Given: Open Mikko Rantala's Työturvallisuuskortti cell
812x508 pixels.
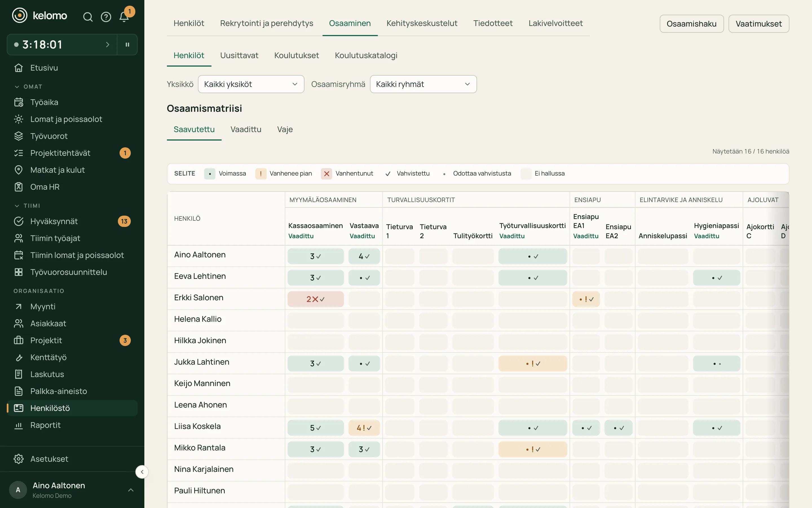Looking at the screenshot, I should pos(533,449).
